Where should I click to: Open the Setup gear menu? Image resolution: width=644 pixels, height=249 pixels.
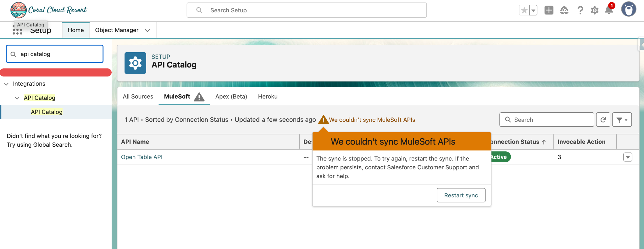(594, 10)
